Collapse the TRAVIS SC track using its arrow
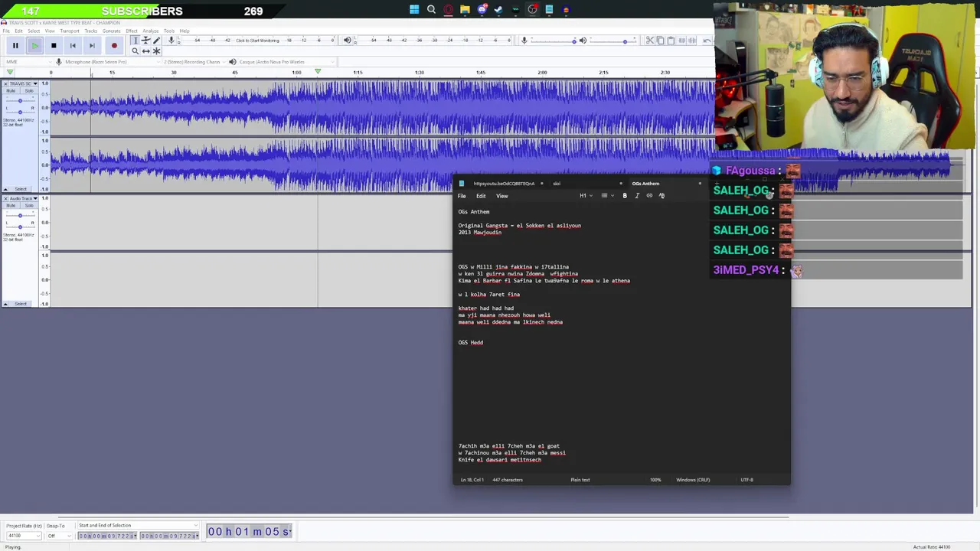The width and height of the screenshot is (980, 551). pos(5,189)
